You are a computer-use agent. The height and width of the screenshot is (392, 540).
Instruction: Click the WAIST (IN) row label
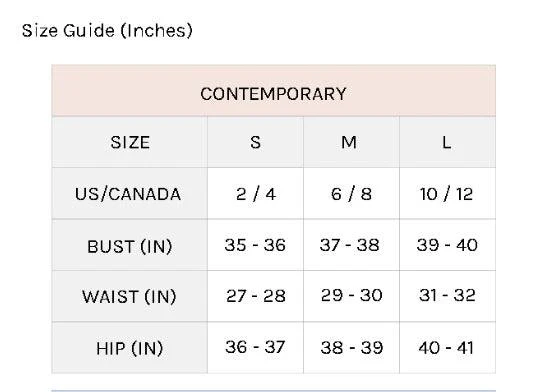pyautogui.click(x=130, y=296)
